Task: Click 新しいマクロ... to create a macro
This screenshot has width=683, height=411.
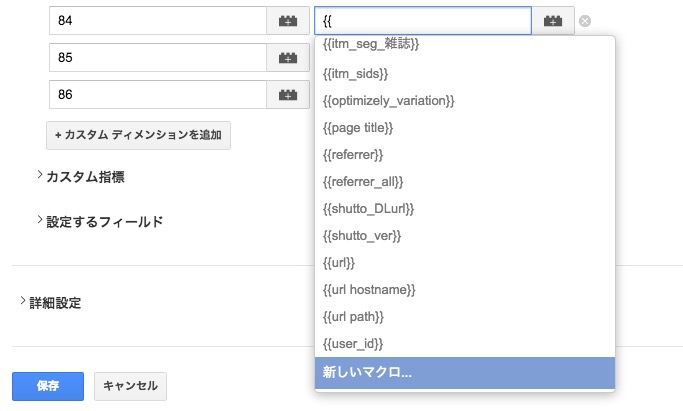Action: point(367,371)
